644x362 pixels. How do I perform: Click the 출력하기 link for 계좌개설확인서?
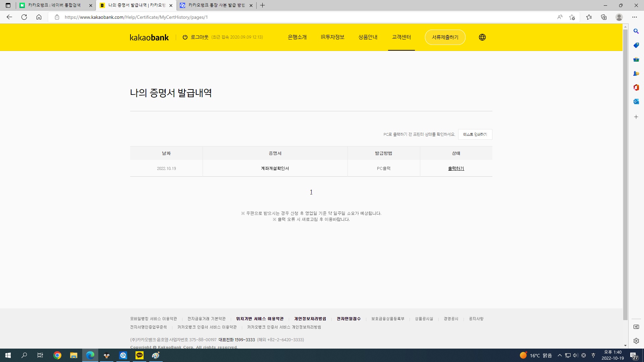point(456,169)
